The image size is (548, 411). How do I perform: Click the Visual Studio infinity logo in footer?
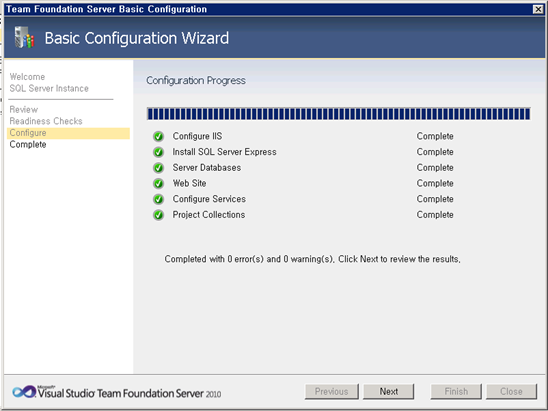pos(24,392)
